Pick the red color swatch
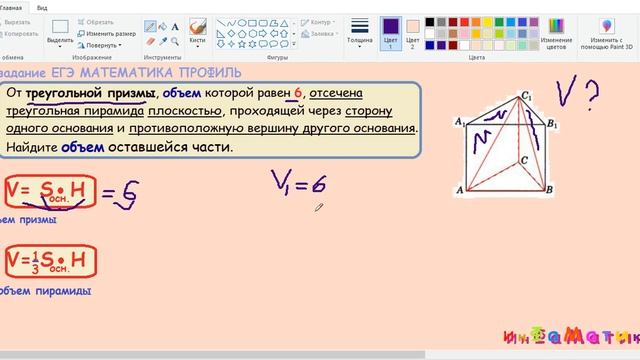 [x=464, y=22]
